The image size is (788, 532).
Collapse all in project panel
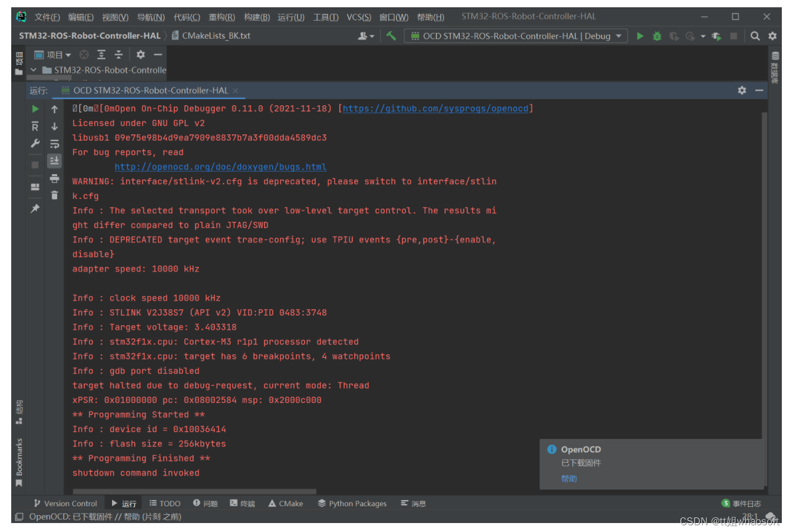coord(118,54)
